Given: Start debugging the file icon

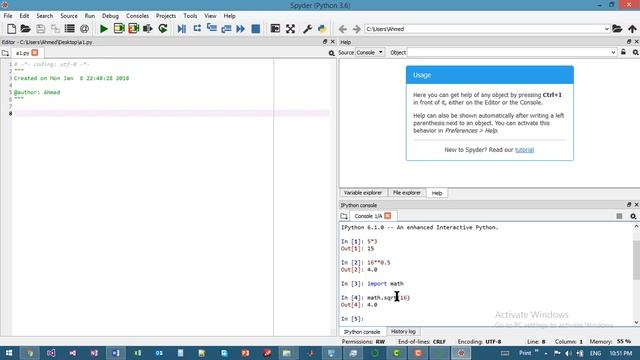Looking at the screenshot, I should [182, 29].
